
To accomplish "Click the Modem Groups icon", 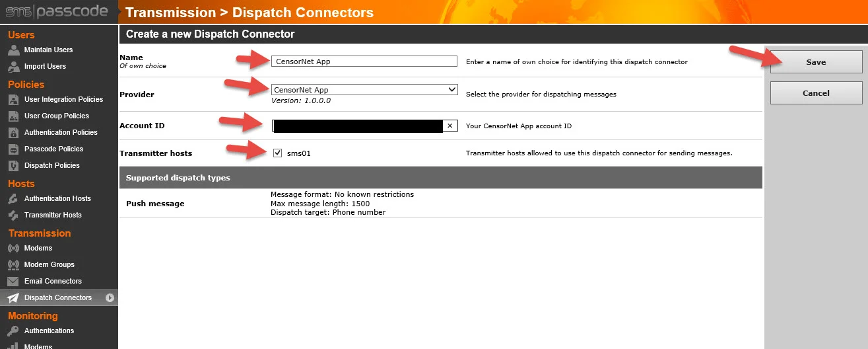I will click(x=13, y=265).
